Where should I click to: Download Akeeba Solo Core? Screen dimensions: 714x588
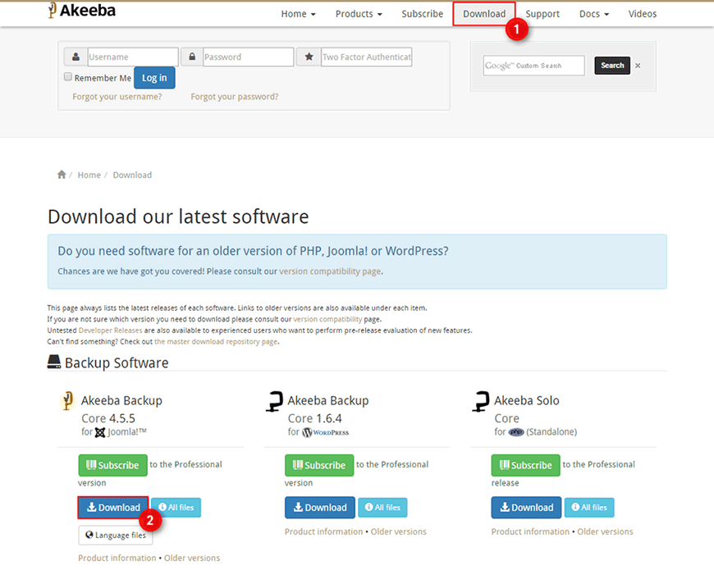pyautogui.click(x=526, y=508)
